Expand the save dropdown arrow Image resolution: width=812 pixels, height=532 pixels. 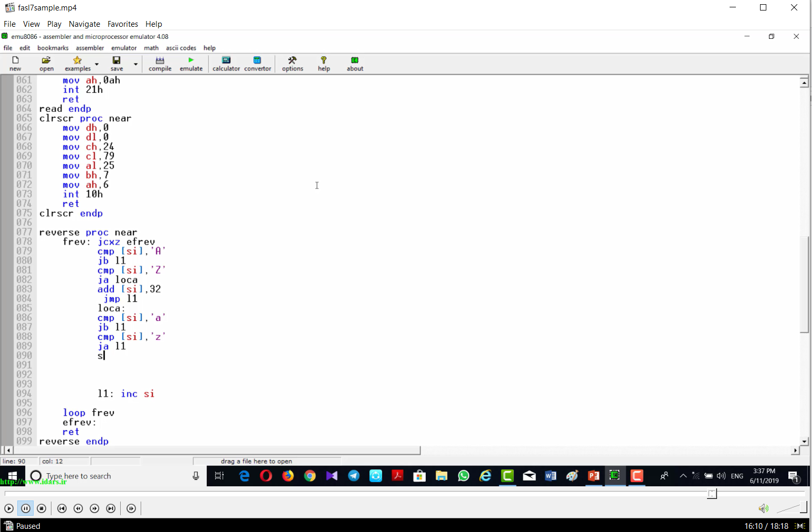[135, 64]
